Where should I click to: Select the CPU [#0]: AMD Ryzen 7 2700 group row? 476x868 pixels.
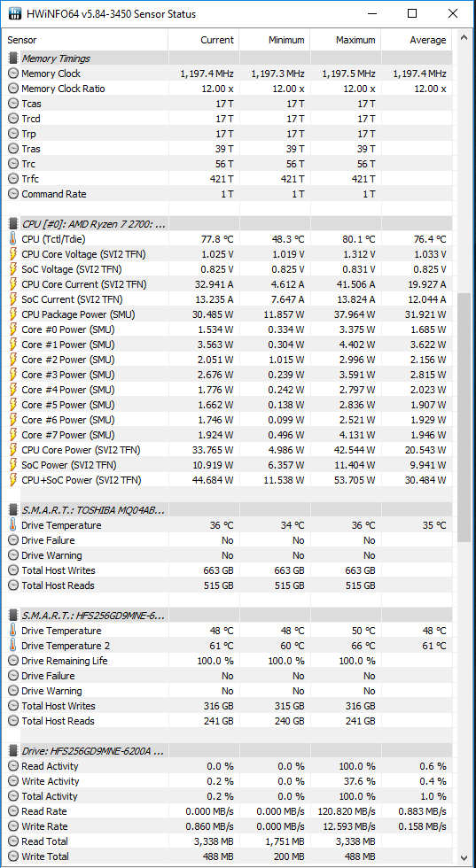228,223
